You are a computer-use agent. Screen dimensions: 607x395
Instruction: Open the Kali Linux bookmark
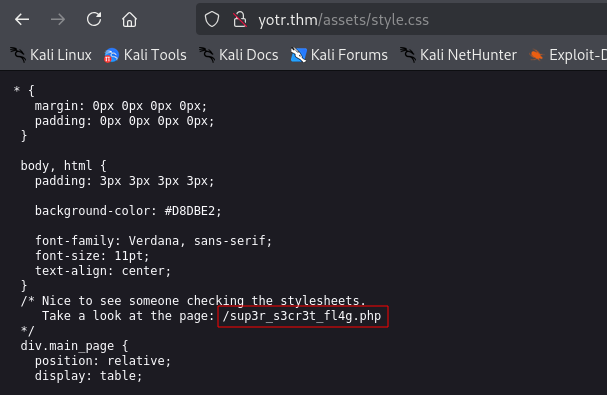(51, 55)
